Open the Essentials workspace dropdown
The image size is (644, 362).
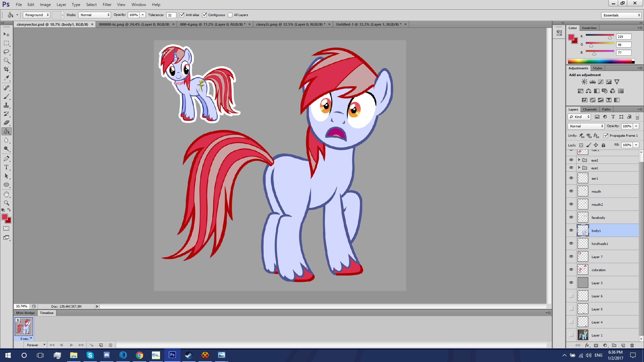621,15
